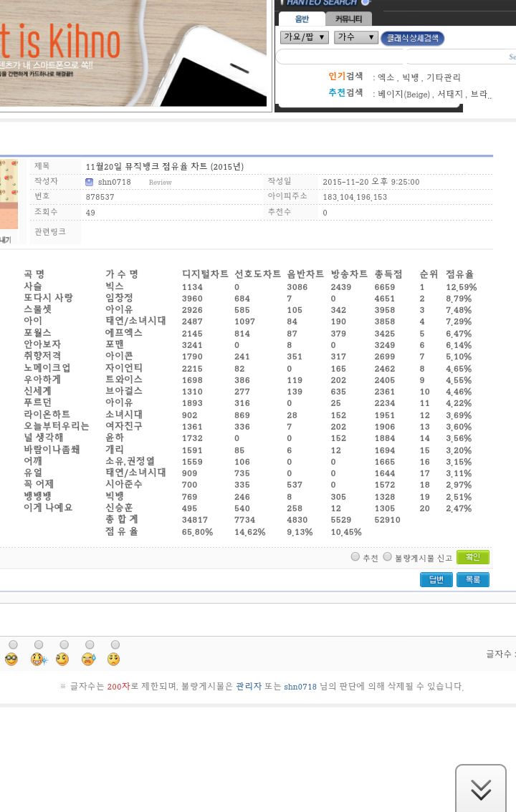The image size is (516, 812).
Task: Click the artist name 여자친구
Action: (124, 426)
